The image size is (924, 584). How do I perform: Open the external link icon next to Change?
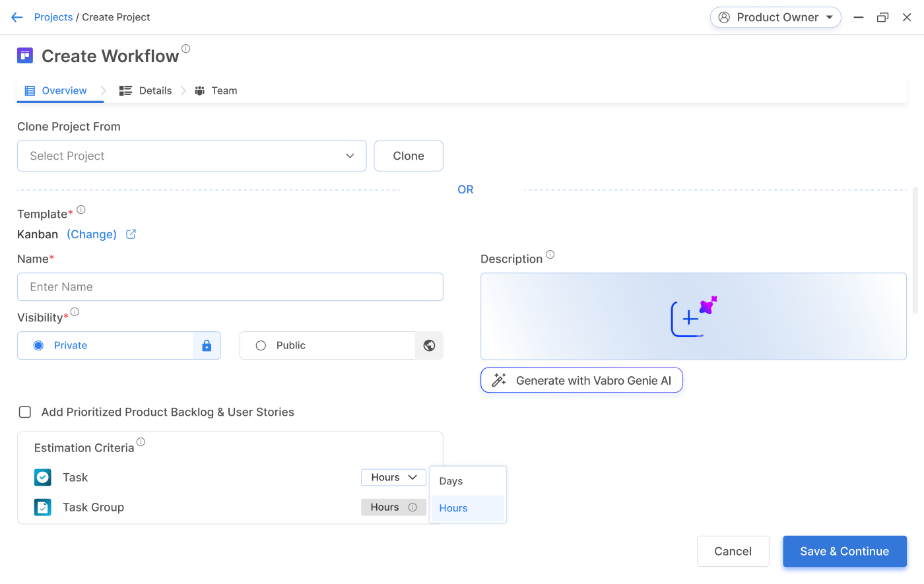[x=131, y=234]
